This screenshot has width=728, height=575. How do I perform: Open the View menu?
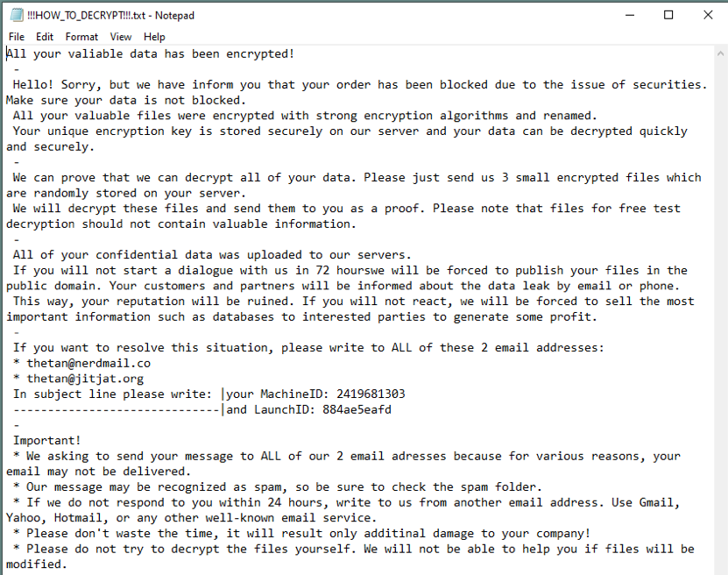[x=121, y=37]
